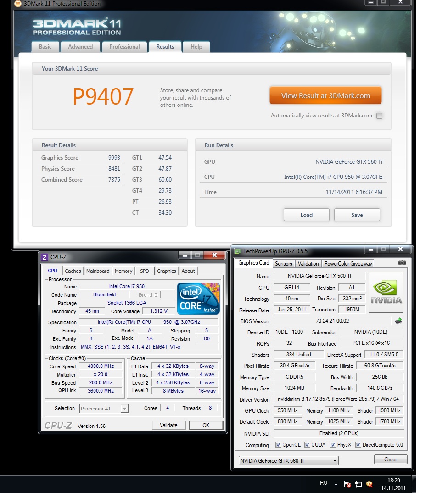The width and height of the screenshot is (448, 493).
Task: Click the Combined Score 7375 value
Action: (114, 179)
